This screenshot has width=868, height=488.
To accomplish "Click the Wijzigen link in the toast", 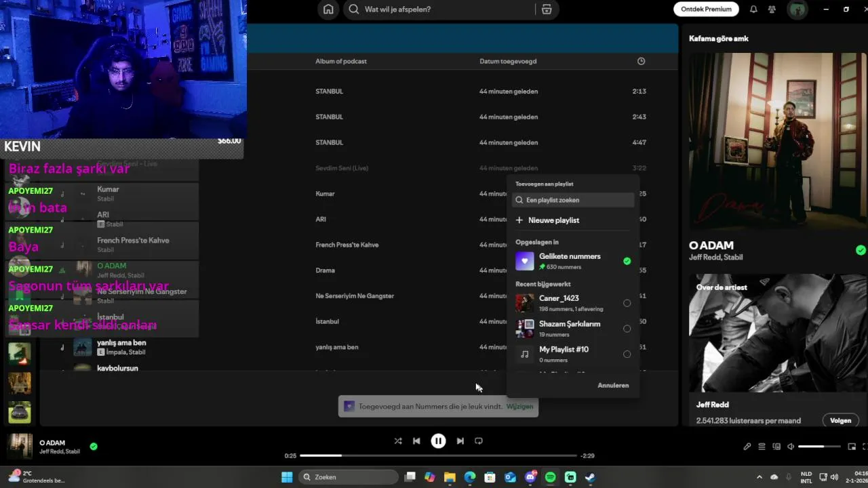I will click(519, 407).
